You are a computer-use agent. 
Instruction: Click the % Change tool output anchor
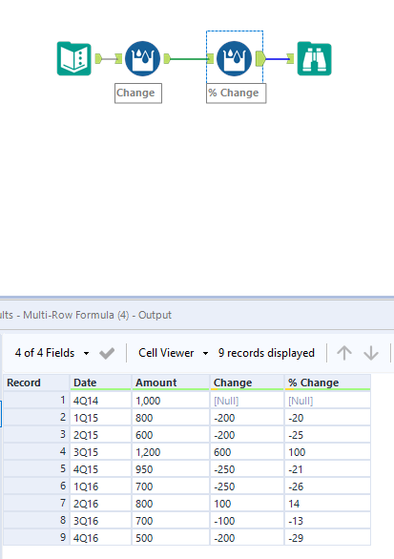260,59
